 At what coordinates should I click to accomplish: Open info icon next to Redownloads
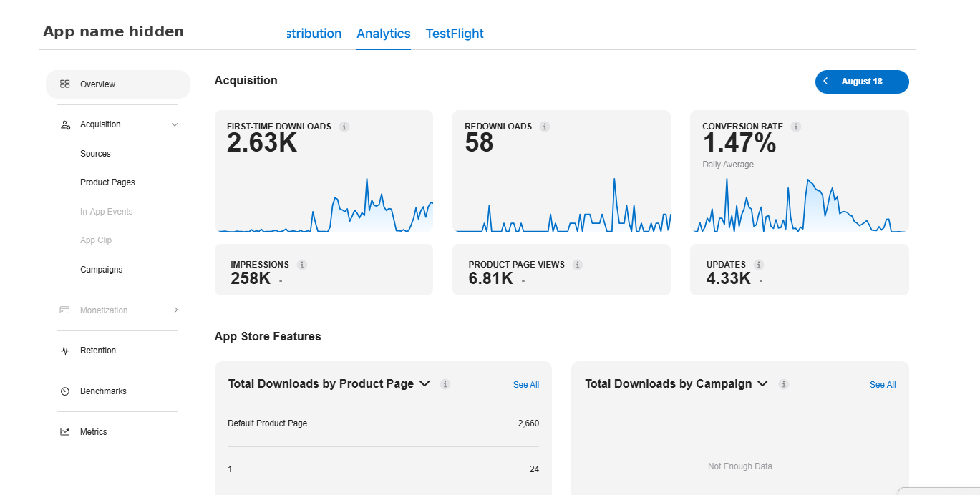point(545,127)
